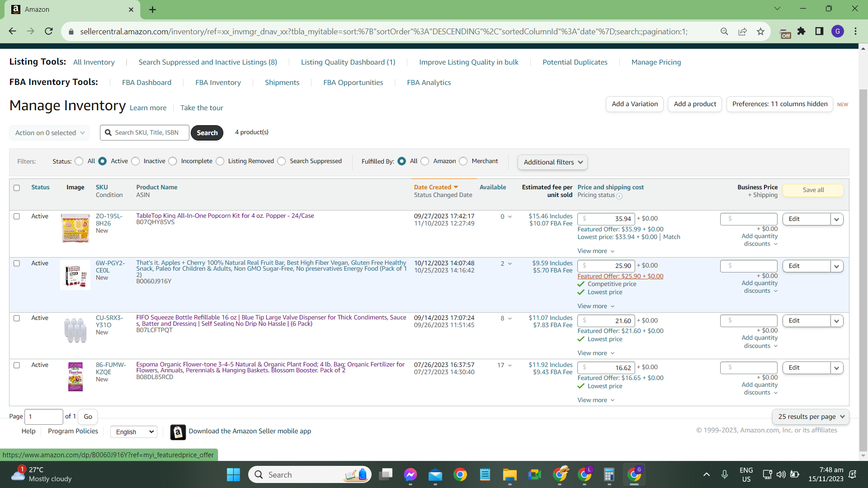Check the box for TableTop King Popcorn Kit row
868x488 pixels.
click(x=17, y=216)
